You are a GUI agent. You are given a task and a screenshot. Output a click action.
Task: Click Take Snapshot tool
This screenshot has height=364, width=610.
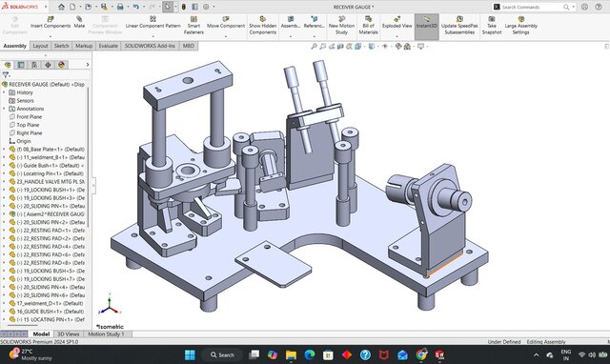[x=492, y=26]
